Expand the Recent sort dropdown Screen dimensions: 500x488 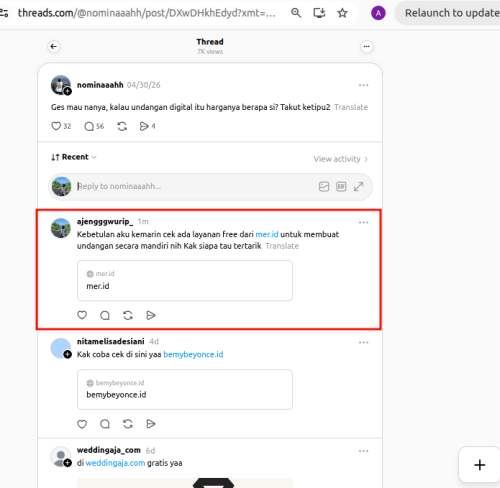[x=74, y=157]
